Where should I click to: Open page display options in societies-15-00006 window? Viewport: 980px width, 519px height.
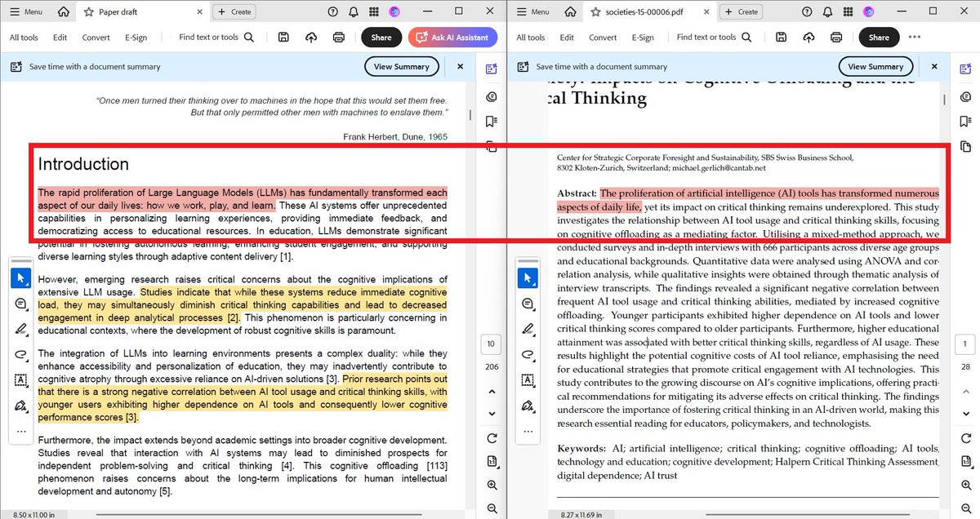click(x=966, y=462)
